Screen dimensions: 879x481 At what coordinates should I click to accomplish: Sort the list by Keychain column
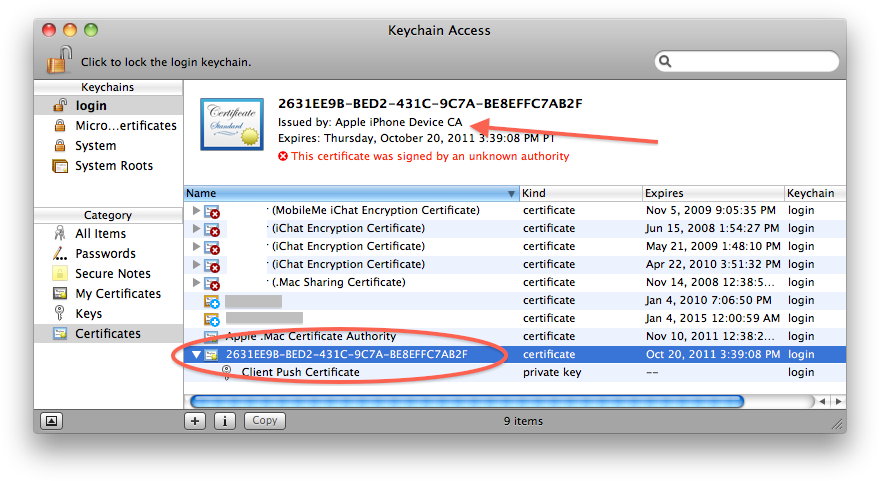pyautogui.click(x=815, y=193)
